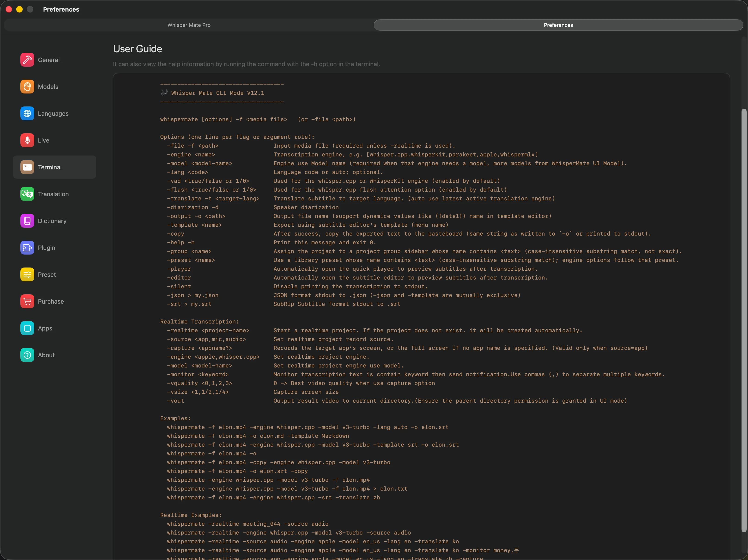This screenshot has width=748, height=560.
Task: Click the "Speaker diarization" description
Action: coord(306,207)
